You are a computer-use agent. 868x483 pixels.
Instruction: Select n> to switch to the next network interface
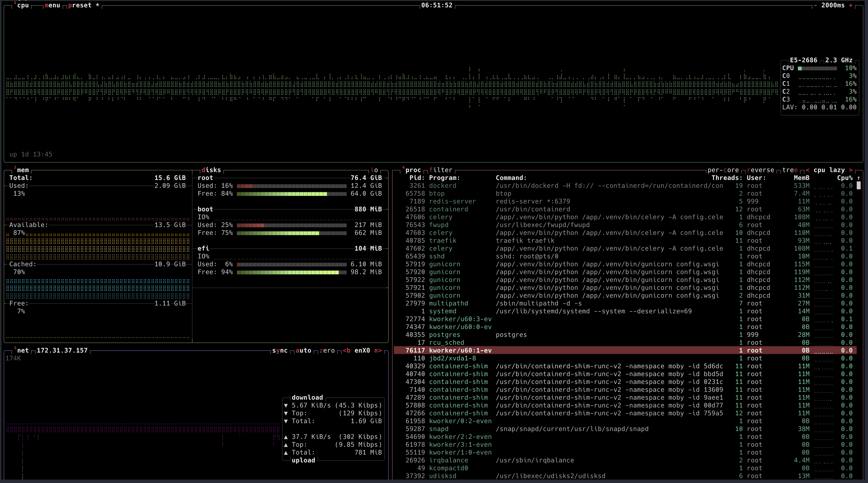coord(378,350)
